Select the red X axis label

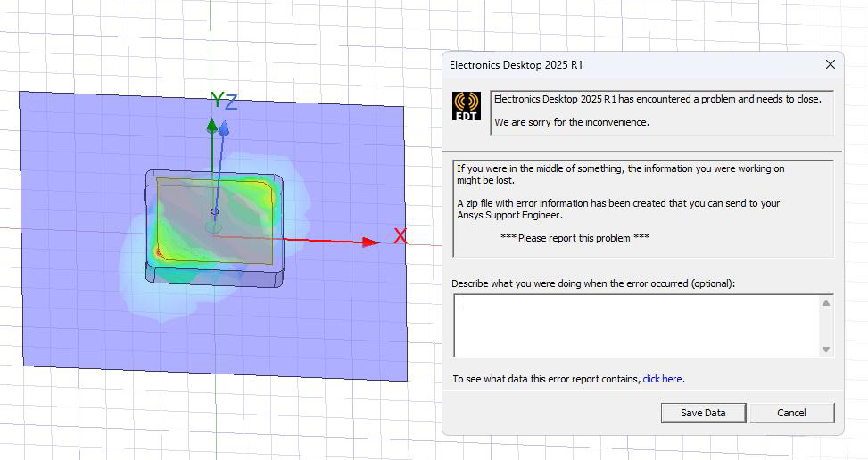point(401,237)
